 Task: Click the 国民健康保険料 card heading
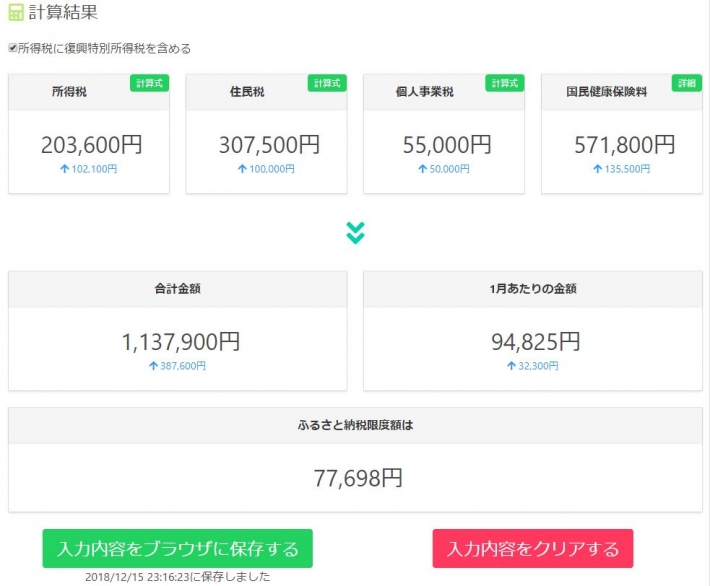pos(607,92)
